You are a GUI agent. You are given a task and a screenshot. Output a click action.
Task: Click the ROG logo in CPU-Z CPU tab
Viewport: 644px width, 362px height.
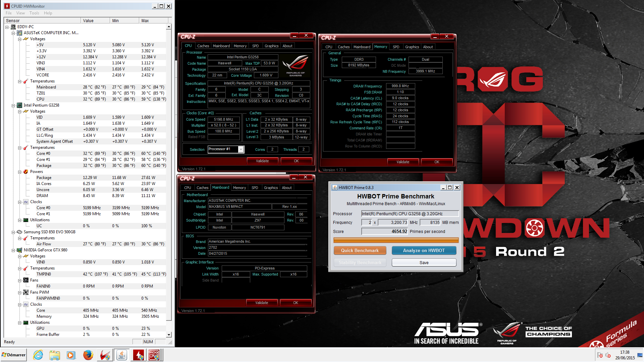[296, 65]
